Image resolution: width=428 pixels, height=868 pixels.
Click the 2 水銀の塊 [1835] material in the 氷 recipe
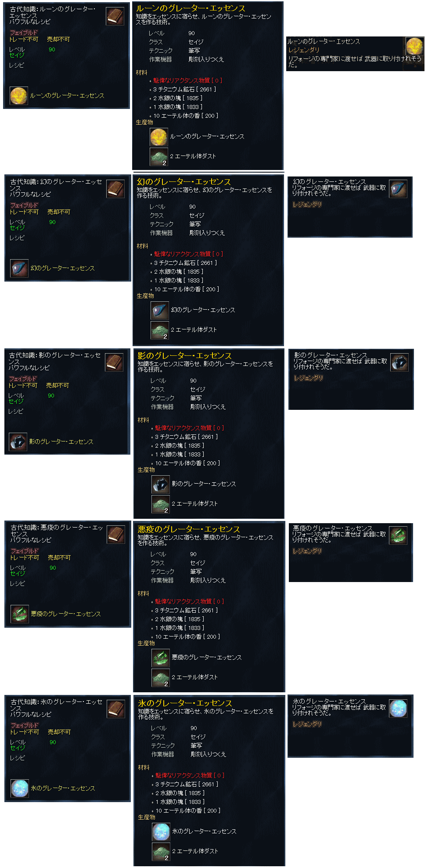tap(180, 793)
